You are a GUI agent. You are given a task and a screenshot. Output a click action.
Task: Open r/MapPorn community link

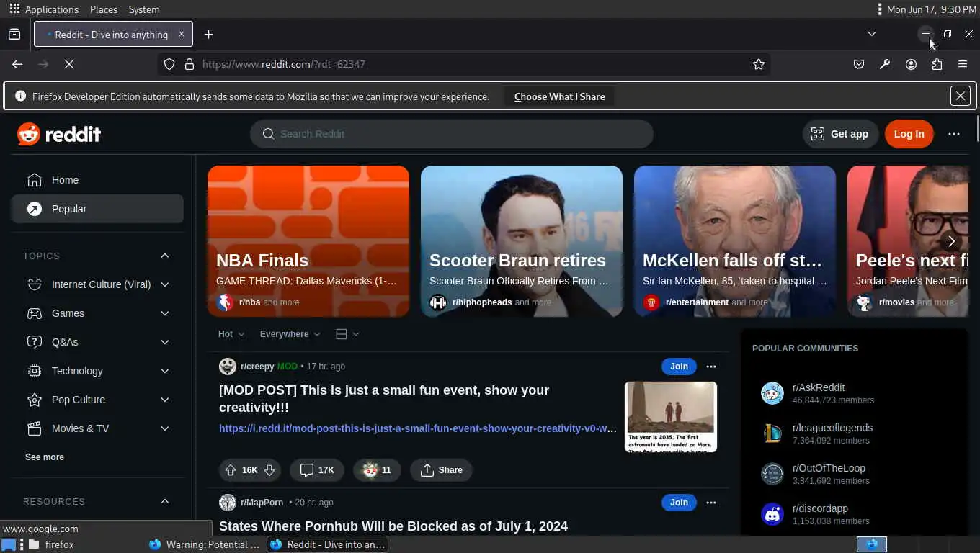[262, 503]
